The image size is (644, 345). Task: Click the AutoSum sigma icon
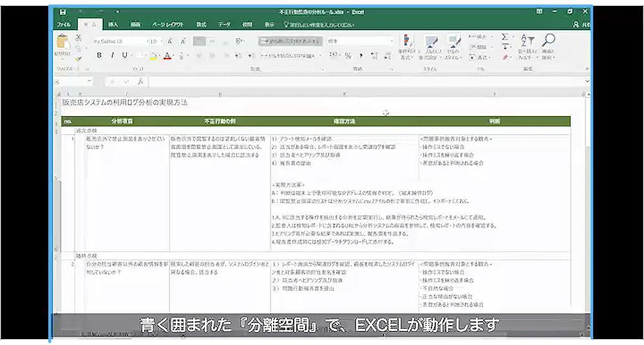[x=505, y=37]
